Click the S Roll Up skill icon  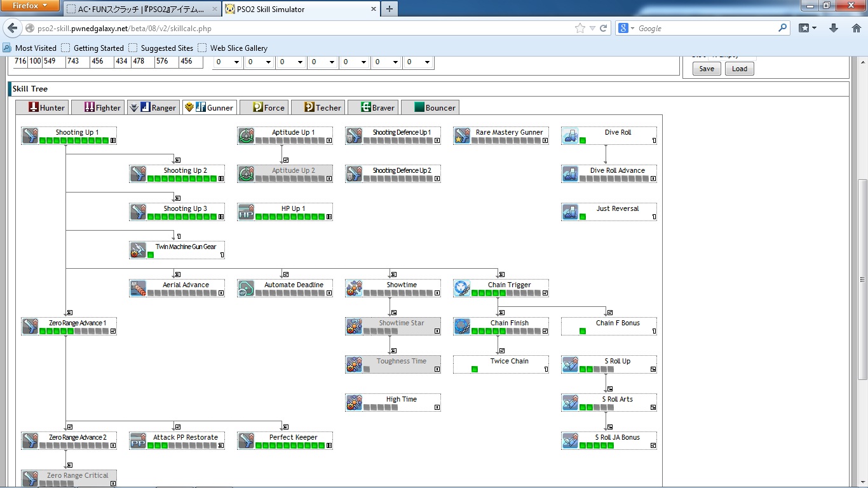point(571,365)
